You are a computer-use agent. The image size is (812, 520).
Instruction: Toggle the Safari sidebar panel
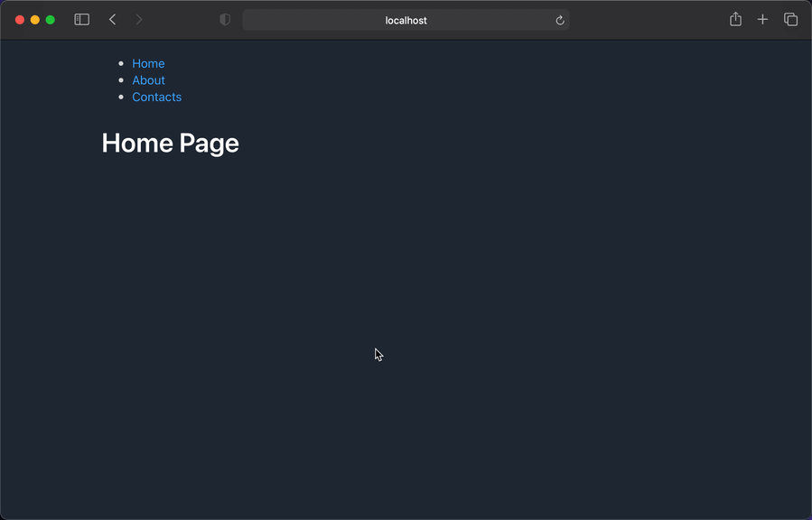82,20
